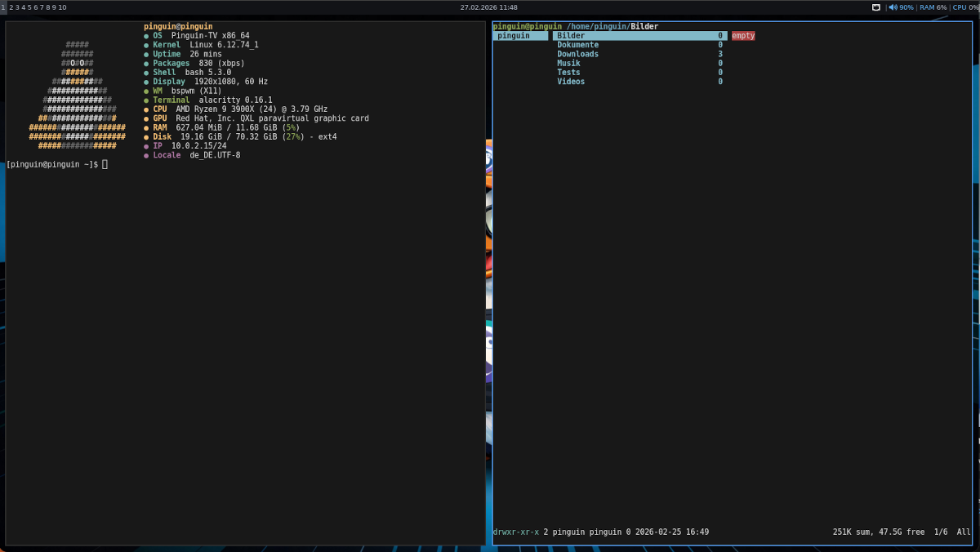
Task: Click the drwxr-xr-x permissions status text
Action: [515, 532]
